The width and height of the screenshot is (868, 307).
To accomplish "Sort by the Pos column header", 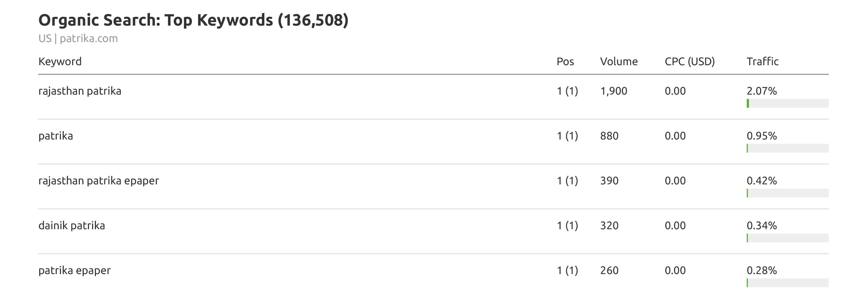I will tap(565, 62).
